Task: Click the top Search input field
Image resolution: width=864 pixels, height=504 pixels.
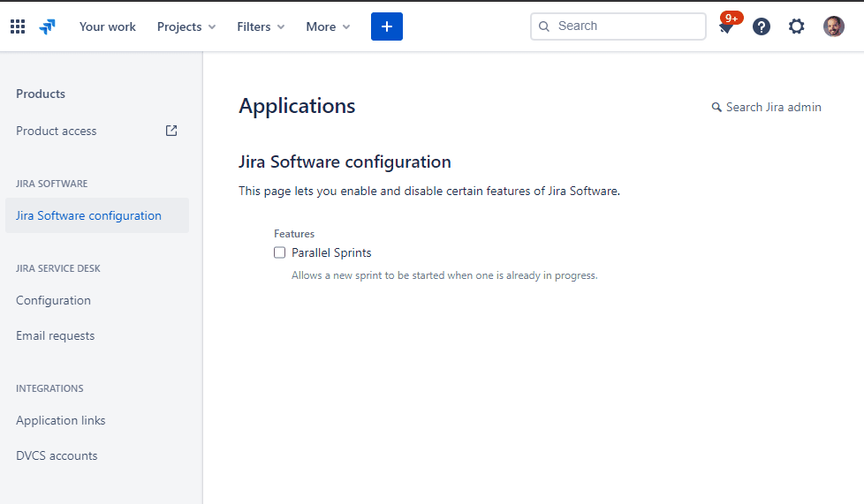Action: pos(627,26)
